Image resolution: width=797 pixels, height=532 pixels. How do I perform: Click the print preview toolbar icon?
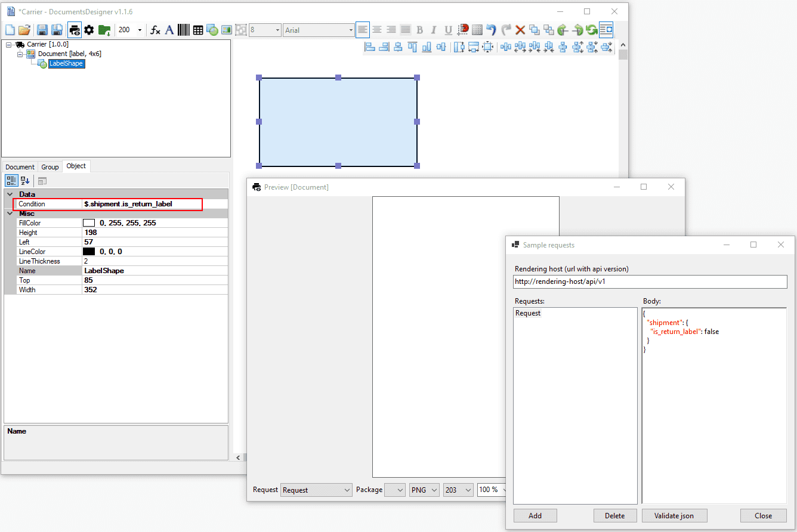coord(75,30)
